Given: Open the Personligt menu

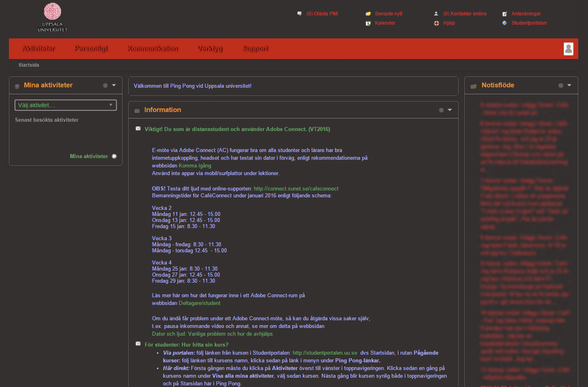Looking at the screenshot, I should click(91, 49).
